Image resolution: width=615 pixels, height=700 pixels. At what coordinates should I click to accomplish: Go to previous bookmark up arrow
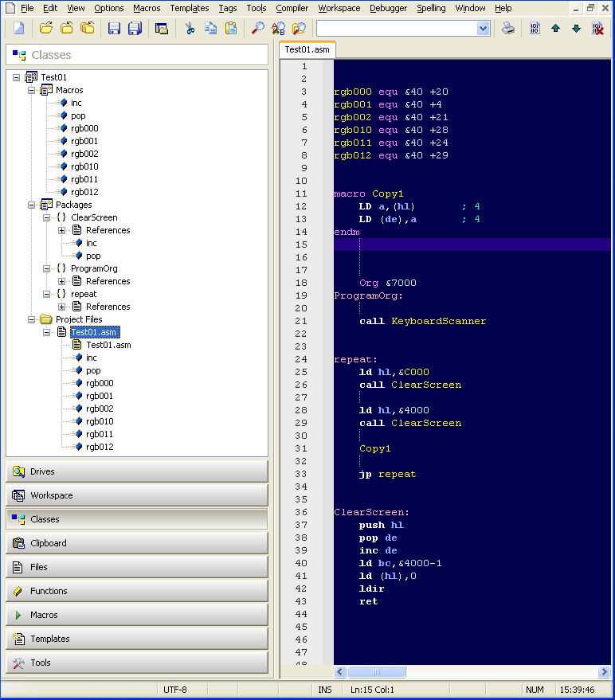pos(555,29)
